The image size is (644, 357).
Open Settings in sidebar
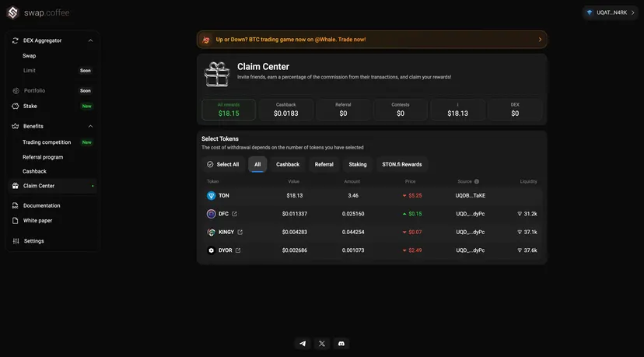33,241
